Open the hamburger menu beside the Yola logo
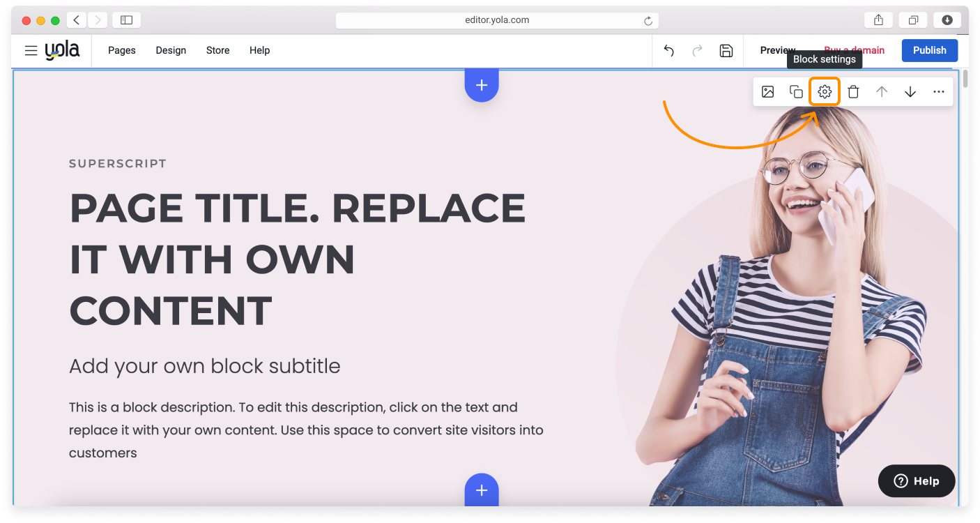The width and height of the screenshot is (980, 523). 31,50
